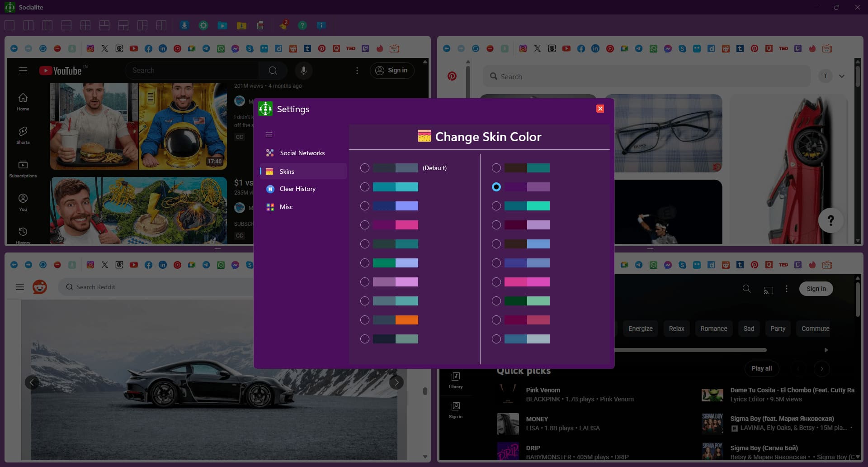868x467 pixels.
Task: Click reload icon in the Reddit pane toolbar
Action: point(43,265)
